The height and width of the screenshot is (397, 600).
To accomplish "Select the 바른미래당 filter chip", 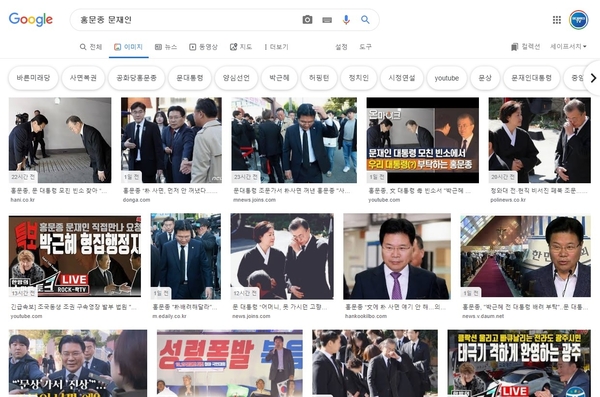I will tap(33, 78).
